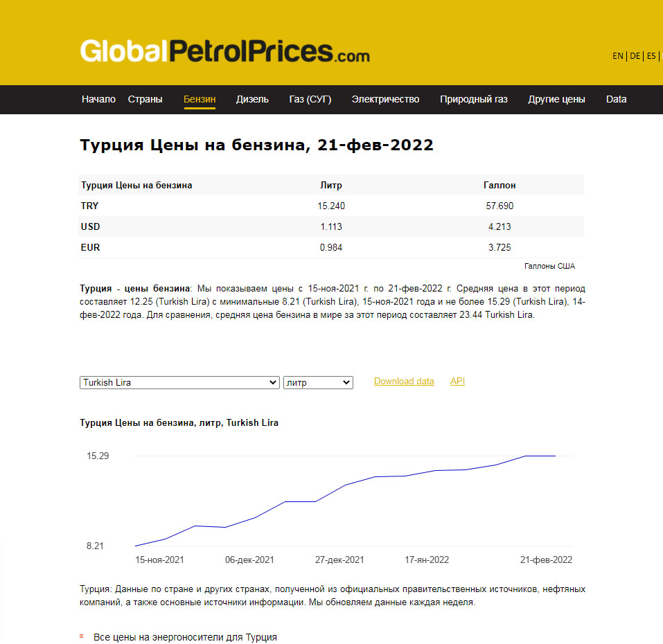The image size is (663, 644).
Task: Click the EUR row label
Action: coord(91,247)
